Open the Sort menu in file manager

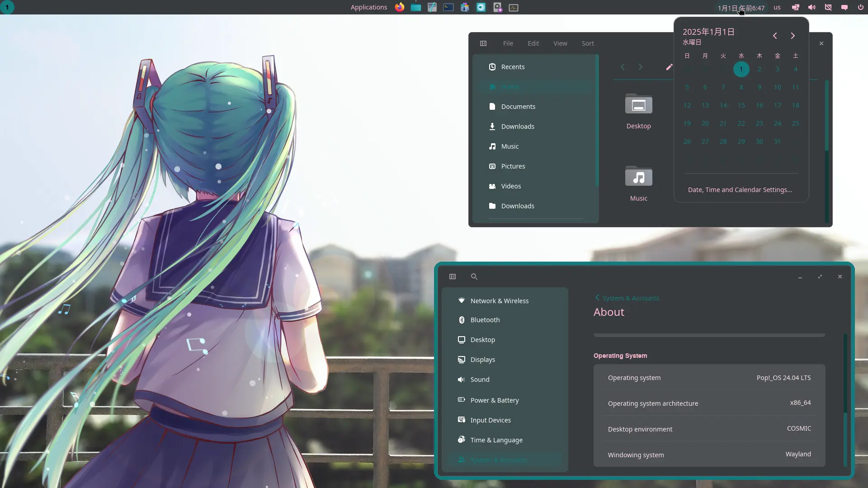click(x=588, y=43)
